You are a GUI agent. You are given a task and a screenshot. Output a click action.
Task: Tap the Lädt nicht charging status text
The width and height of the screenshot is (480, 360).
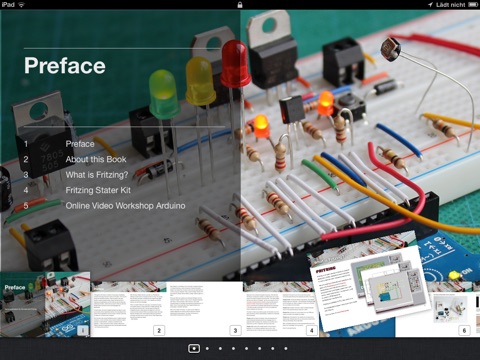coord(451,5)
